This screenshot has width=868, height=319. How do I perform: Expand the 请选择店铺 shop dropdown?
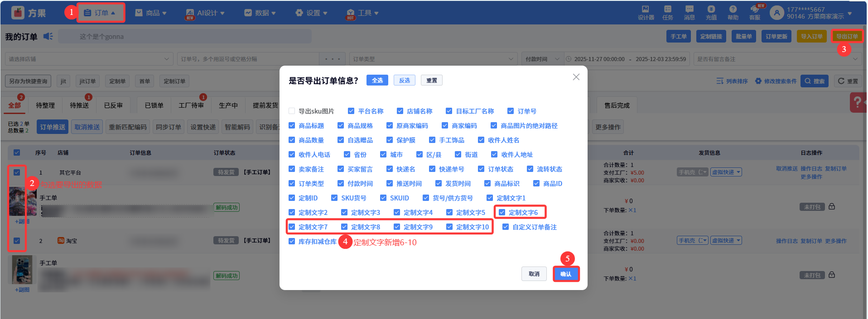[x=89, y=59]
